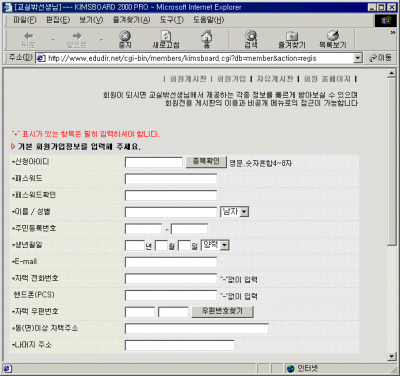Focus the 핸드폰(PCS) input field
This screenshot has width=400, height=376.
click(x=171, y=295)
